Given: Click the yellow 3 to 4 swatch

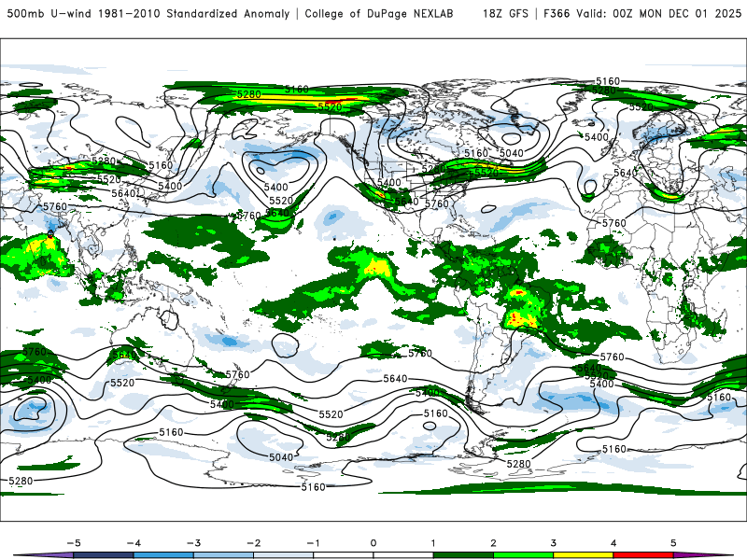Looking at the screenshot, I should (584, 555).
